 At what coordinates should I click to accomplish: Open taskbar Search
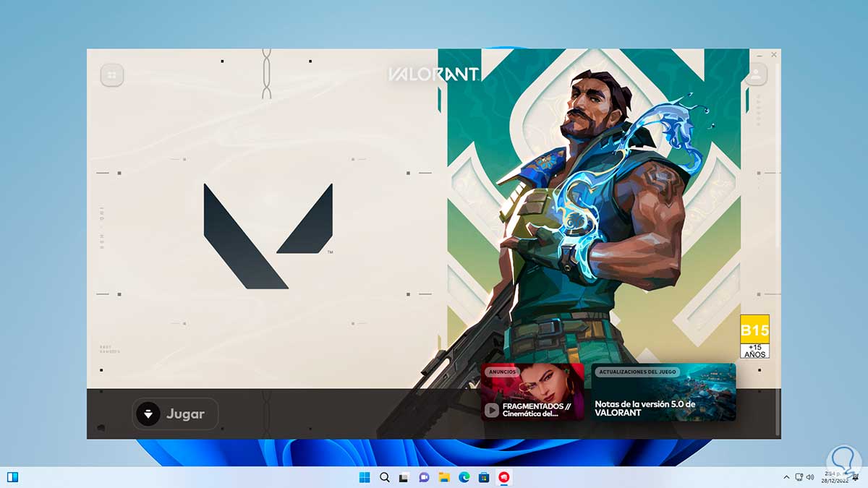tap(385, 477)
